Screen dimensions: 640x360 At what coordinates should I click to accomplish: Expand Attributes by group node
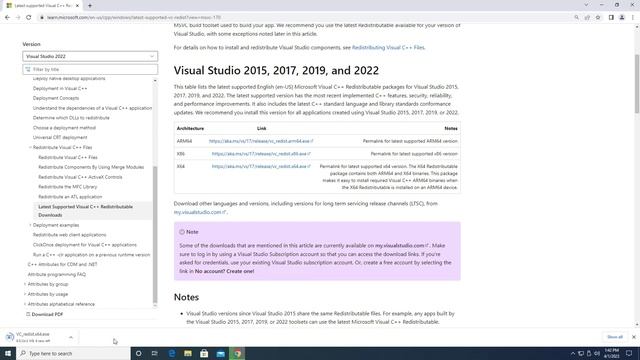coord(25,284)
